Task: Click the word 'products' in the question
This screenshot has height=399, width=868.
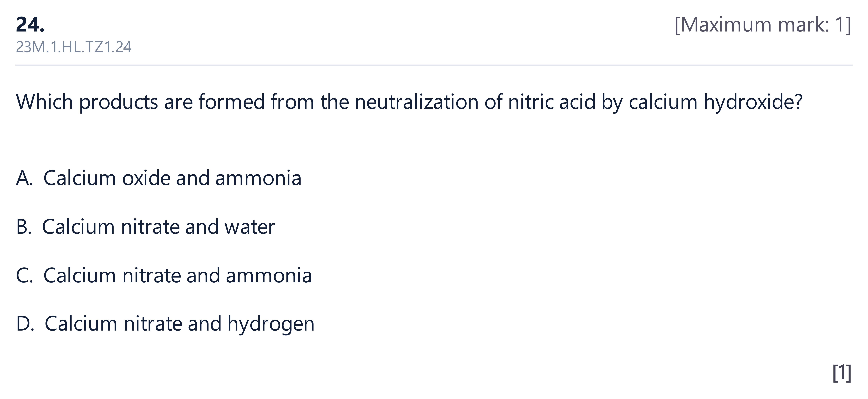Action: pos(119,102)
